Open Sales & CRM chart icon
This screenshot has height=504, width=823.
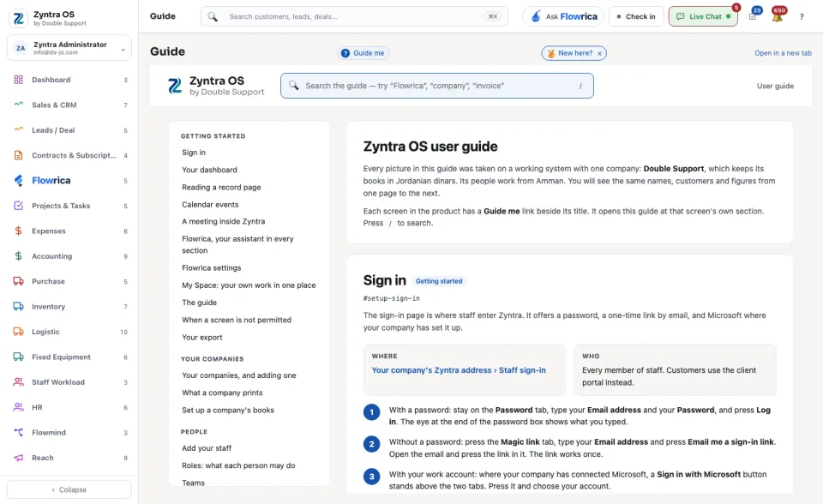click(18, 105)
